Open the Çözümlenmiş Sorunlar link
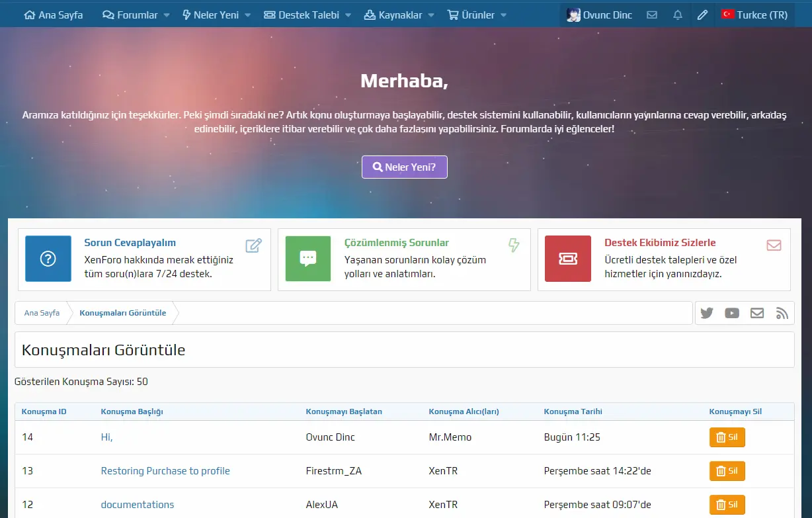812x518 pixels. click(397, 243)
